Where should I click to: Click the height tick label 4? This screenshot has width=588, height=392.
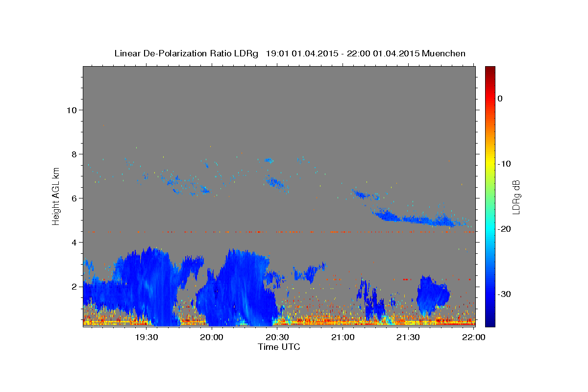tap(74, 242)
